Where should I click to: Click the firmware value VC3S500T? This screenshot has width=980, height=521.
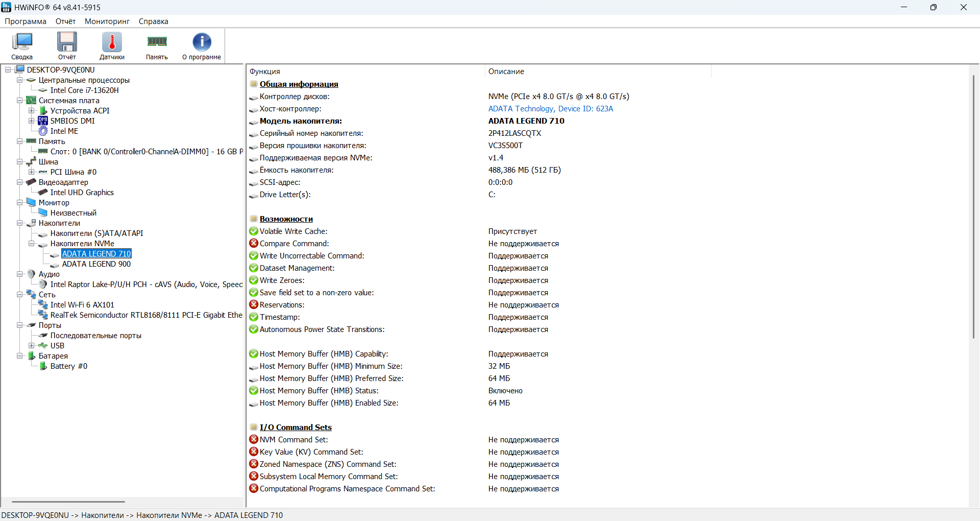[505, 146]
